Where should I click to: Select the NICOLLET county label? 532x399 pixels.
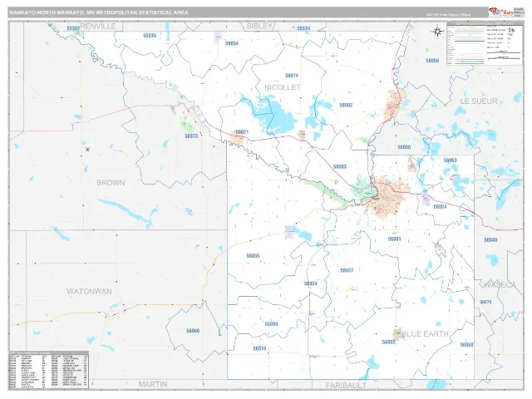click(283, 87)
